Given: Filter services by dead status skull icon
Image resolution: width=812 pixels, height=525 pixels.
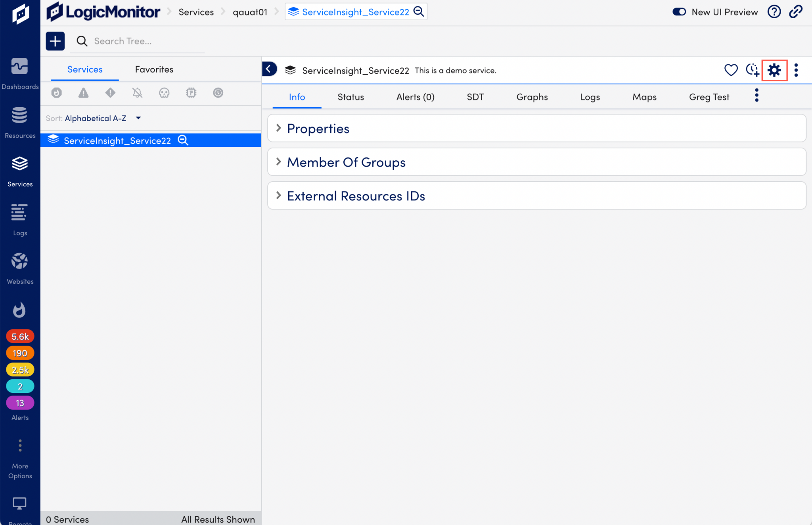Looking at the screenshot, I should 164,92.
